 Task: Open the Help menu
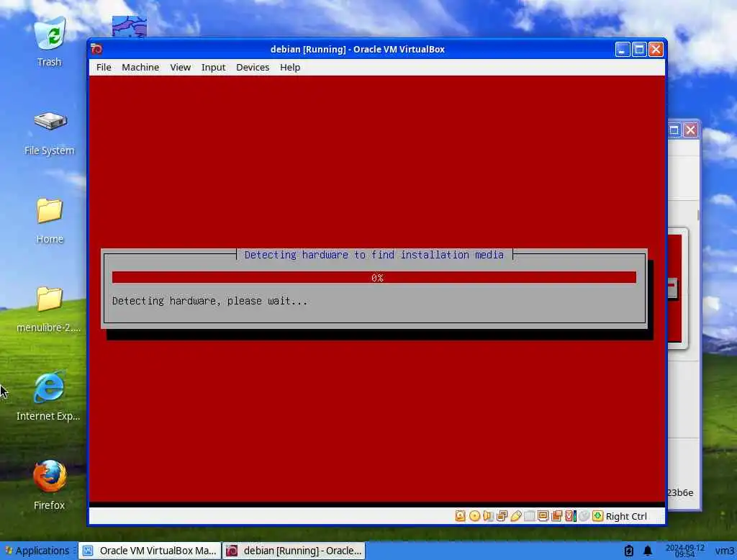click(290, 67)
